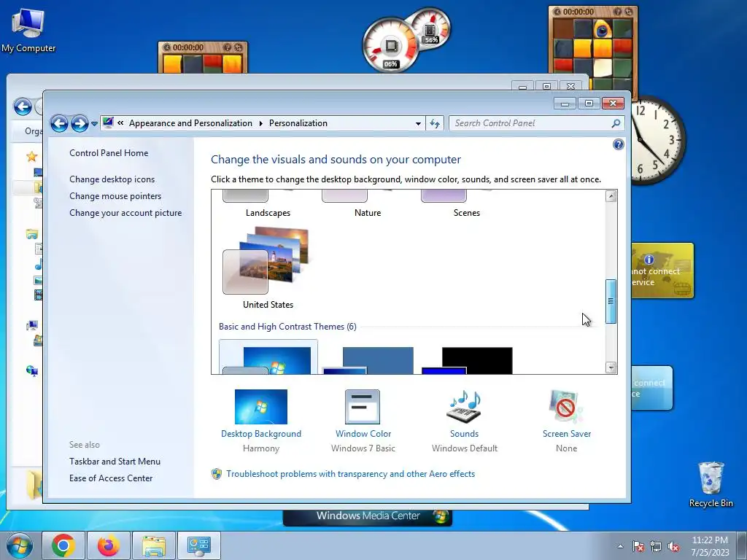This screenshot has height=560, width=747.
Task: Click the Desktop Background text link
Action: [x=261, y=433]
